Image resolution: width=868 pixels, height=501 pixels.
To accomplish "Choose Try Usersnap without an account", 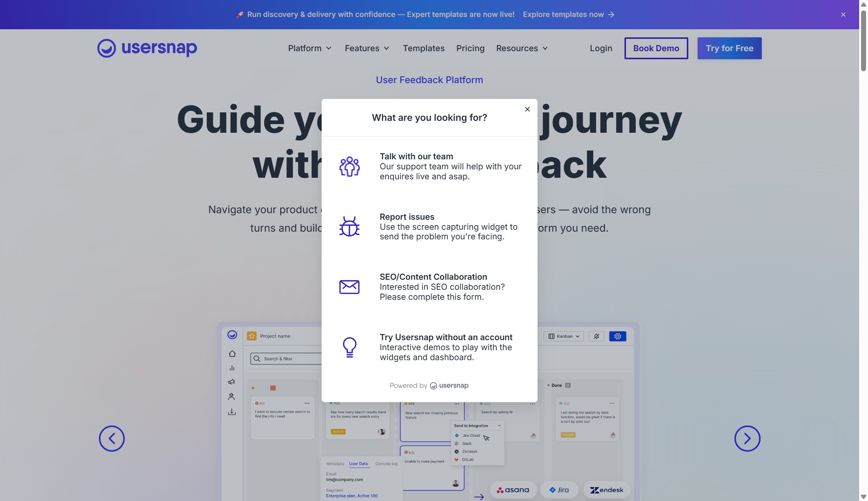I will (x=429, y=347).
